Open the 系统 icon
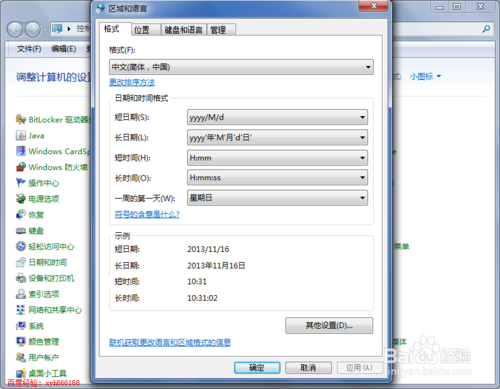 [21, 326]
